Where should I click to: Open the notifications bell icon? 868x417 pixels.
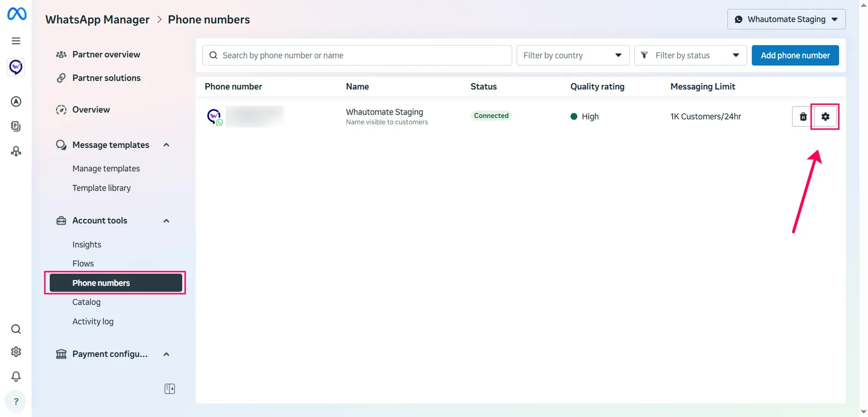click(x=16, y=376)
